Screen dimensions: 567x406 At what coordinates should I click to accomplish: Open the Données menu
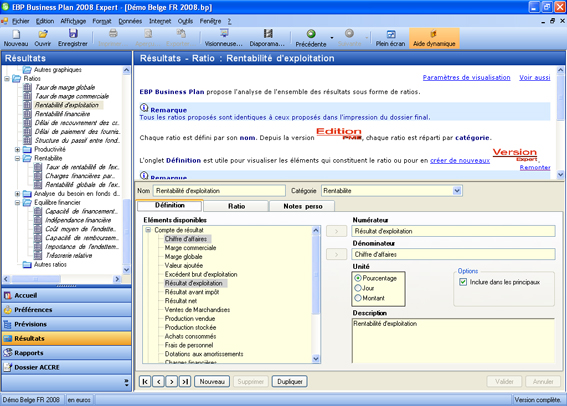130,21
